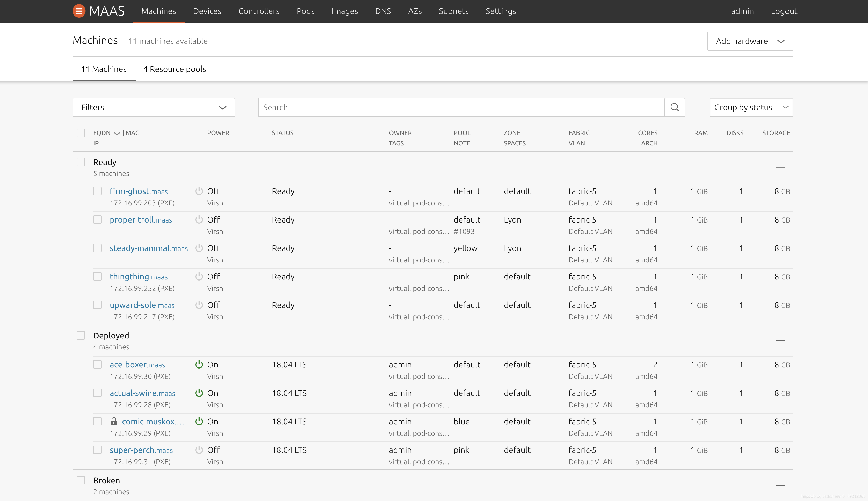Click green power icon for ace-boxer
Image resolution: width=868 pixels, height=501 pixels.
(x=199, y=364)
